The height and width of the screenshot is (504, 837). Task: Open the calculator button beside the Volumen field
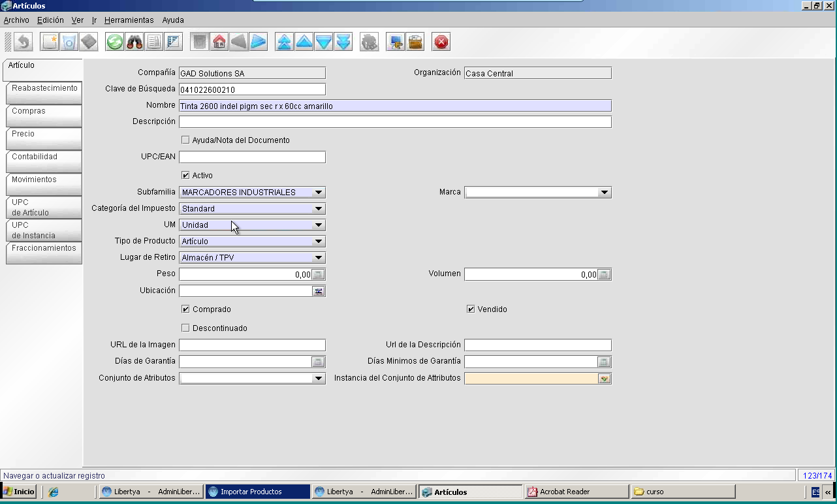pyautogui.click(x=605, y=275)
